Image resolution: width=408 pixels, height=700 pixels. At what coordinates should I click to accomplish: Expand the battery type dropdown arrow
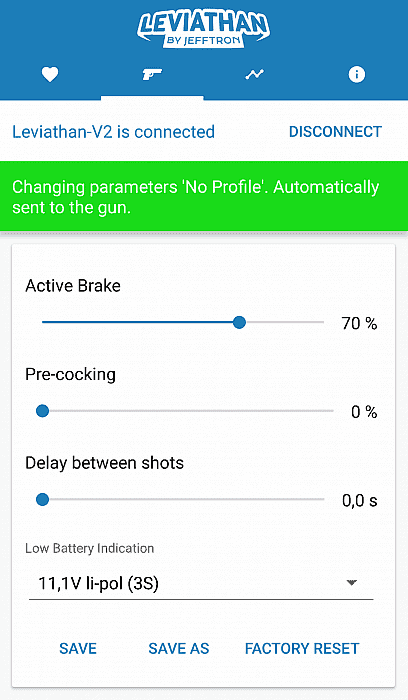coord(352,583)
